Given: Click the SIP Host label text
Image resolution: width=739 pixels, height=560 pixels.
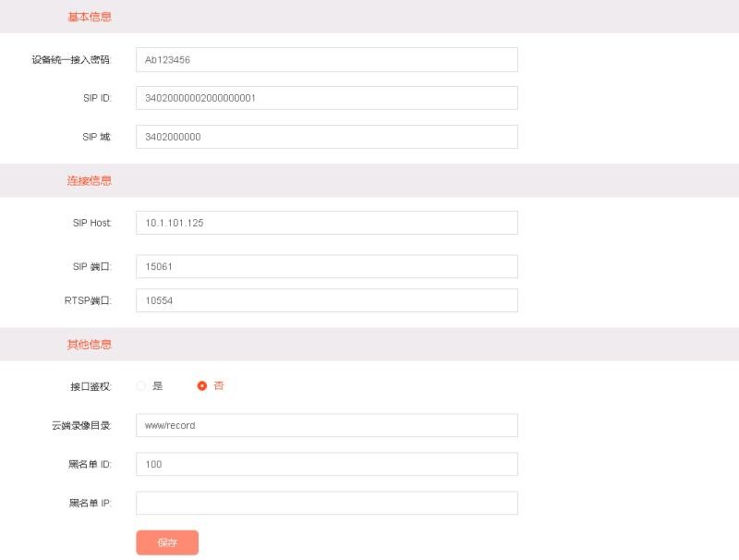Looking at the screenshot, I should click(91, 223).
